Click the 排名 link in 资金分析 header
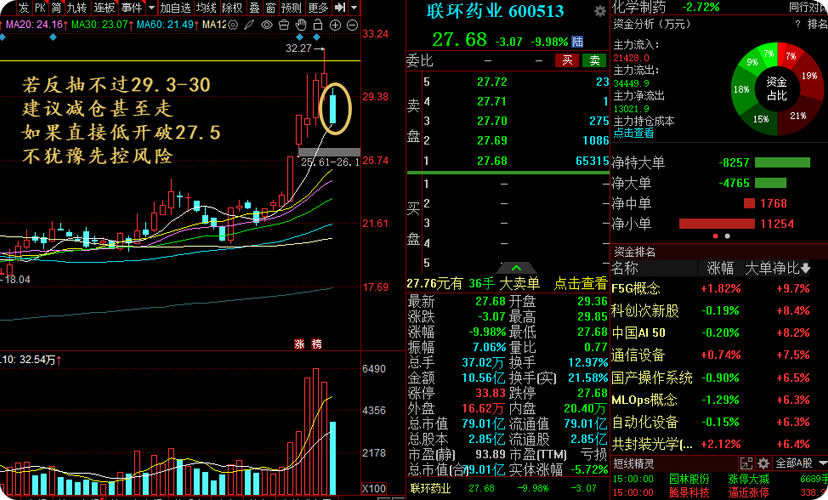This screenshot has width=828, height=500. (817, 24)
